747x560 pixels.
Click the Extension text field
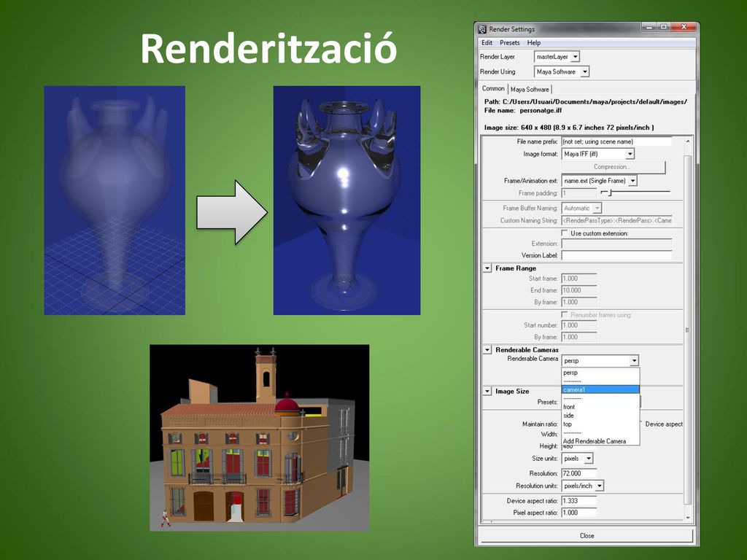616,244
